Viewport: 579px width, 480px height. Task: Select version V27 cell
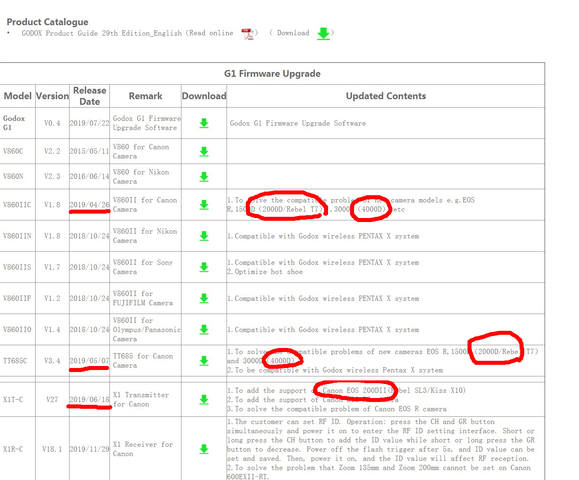[x=52, y=399]
